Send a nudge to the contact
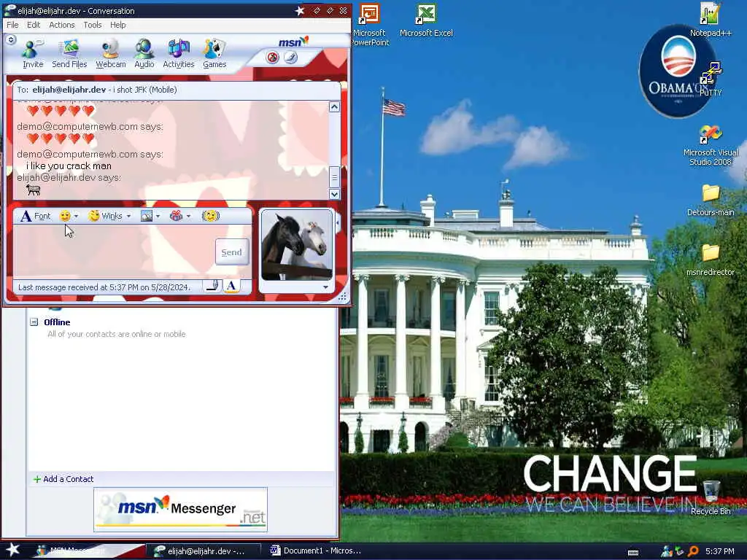The image size is (747, 560). click(211, 216)
